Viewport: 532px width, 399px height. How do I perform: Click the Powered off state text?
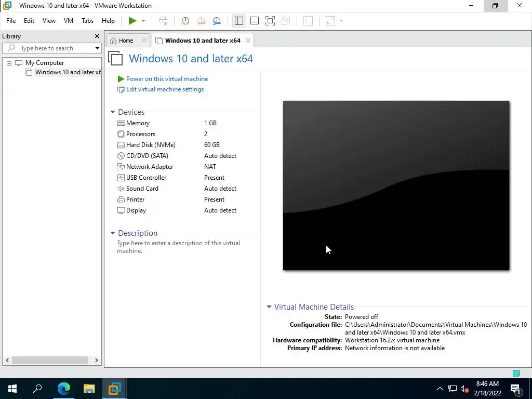[x=362, y=317]
